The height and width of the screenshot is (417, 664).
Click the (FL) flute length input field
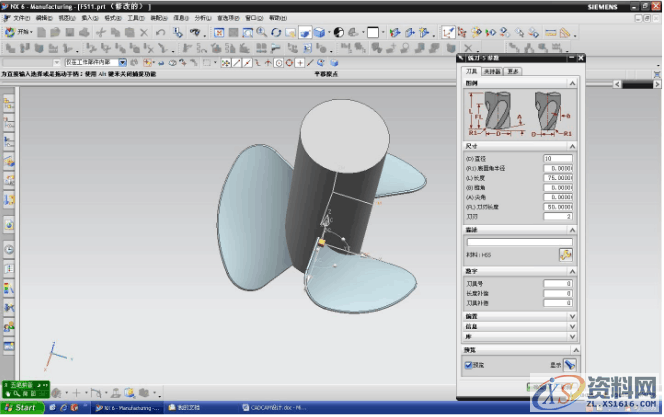pos(556,207)
